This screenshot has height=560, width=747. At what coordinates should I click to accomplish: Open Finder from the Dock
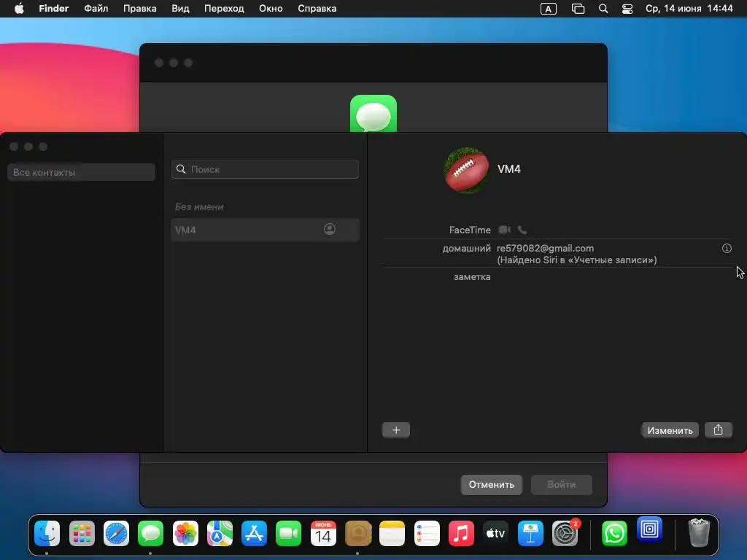[47, 533]
